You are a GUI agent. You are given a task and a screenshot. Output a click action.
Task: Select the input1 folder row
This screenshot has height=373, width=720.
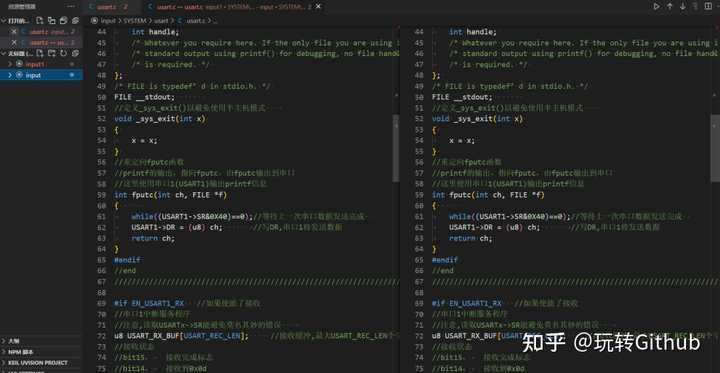pos(41,64)
